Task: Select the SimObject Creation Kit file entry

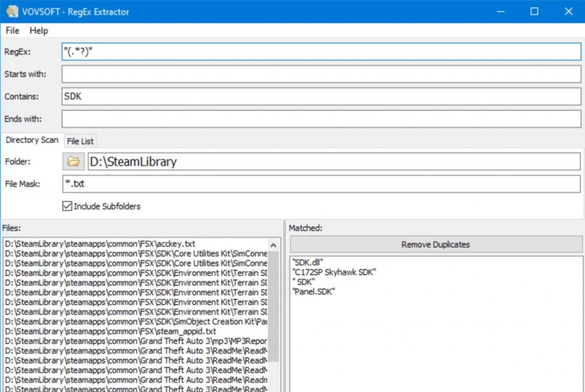Action: tap(136, 322)
